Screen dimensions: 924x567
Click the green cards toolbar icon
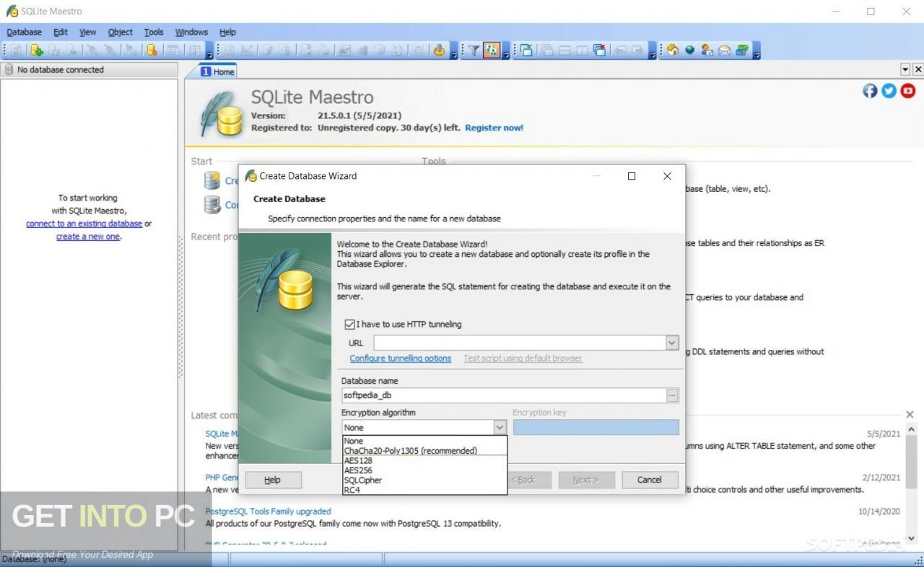[x=741, y=50]
